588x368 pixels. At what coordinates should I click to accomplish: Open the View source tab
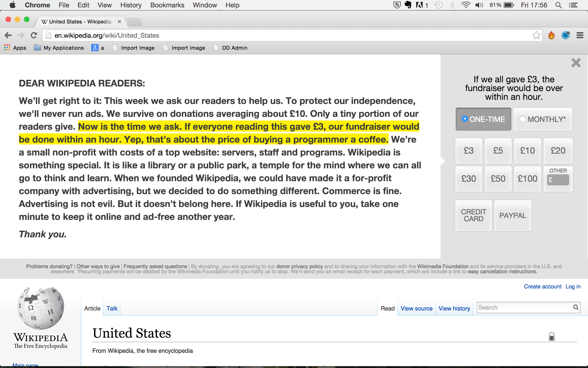(416, 308)
